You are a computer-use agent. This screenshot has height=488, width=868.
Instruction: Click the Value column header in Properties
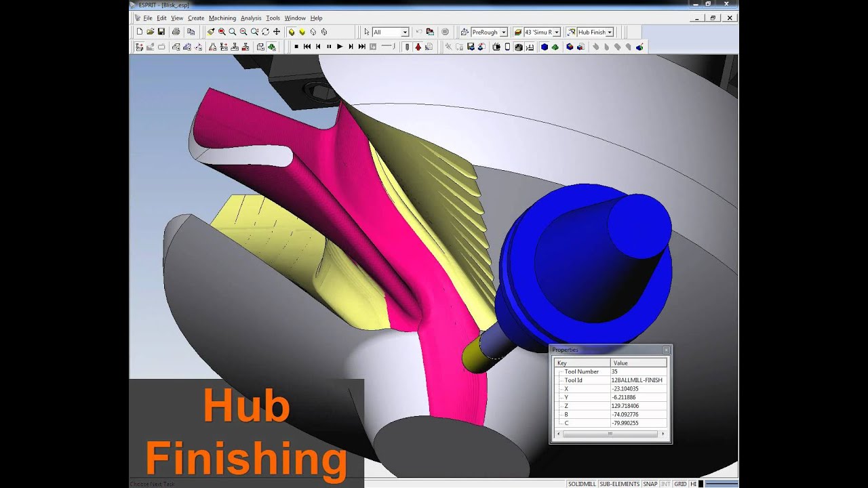(638, 363)
